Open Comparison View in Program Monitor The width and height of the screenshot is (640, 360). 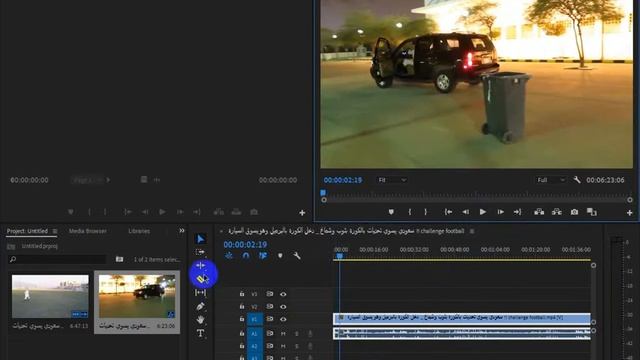[x=592, y=212]
